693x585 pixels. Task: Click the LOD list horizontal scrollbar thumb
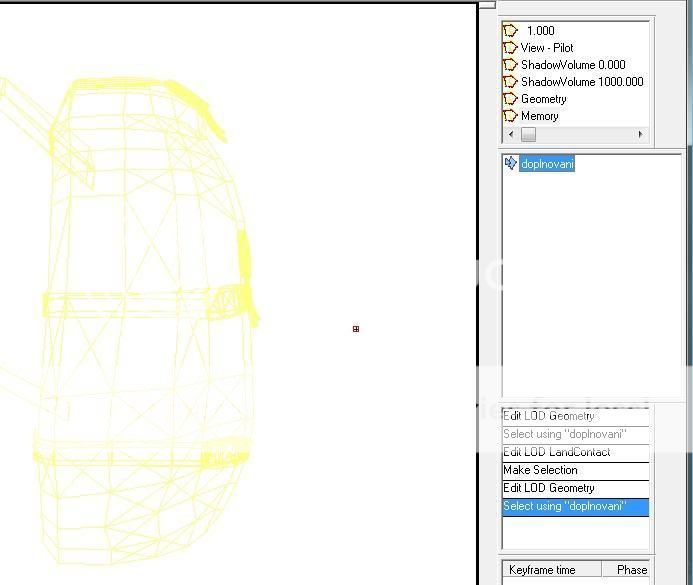[x=528, y=135]
